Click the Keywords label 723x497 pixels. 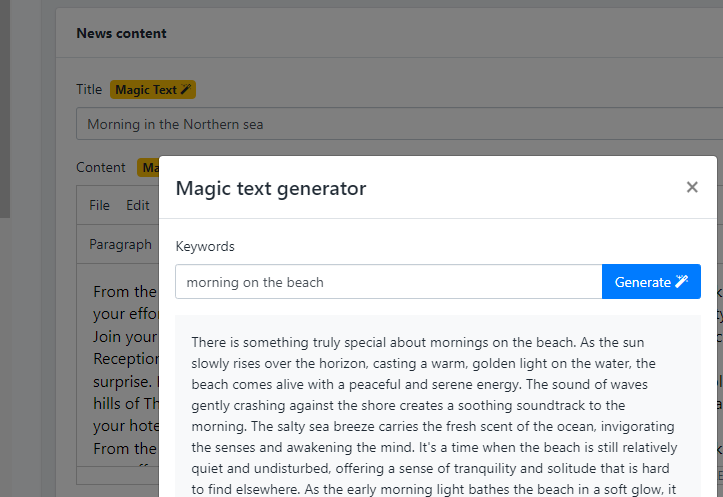(205, 246)
